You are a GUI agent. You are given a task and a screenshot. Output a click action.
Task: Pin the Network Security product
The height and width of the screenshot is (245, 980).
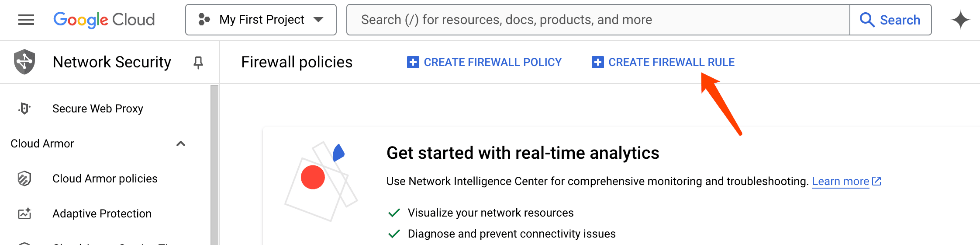point(198,63)
